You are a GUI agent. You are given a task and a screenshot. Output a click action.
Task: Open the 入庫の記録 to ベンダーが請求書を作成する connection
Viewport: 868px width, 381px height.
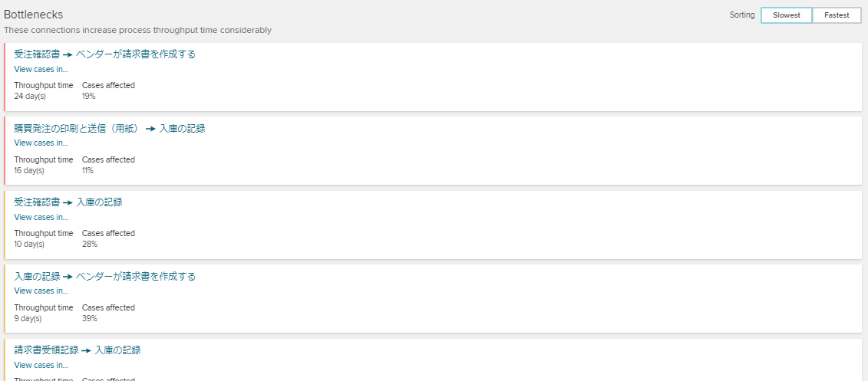[104, 277]
